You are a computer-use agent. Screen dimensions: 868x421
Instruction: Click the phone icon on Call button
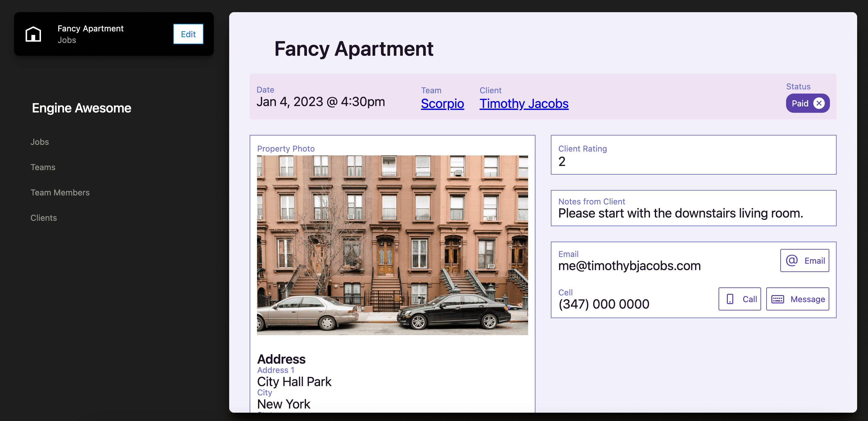pyautogui.click(x=730, y=299)
